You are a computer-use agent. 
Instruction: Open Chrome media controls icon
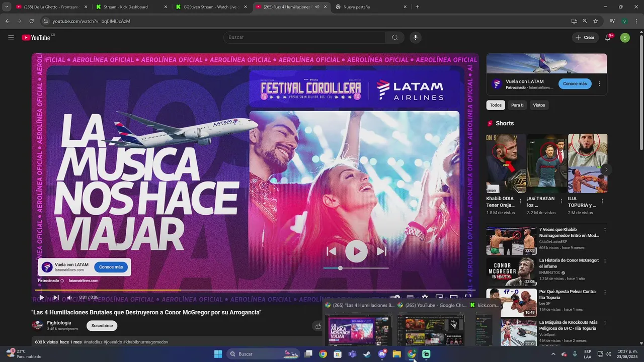tap(612, 21)
